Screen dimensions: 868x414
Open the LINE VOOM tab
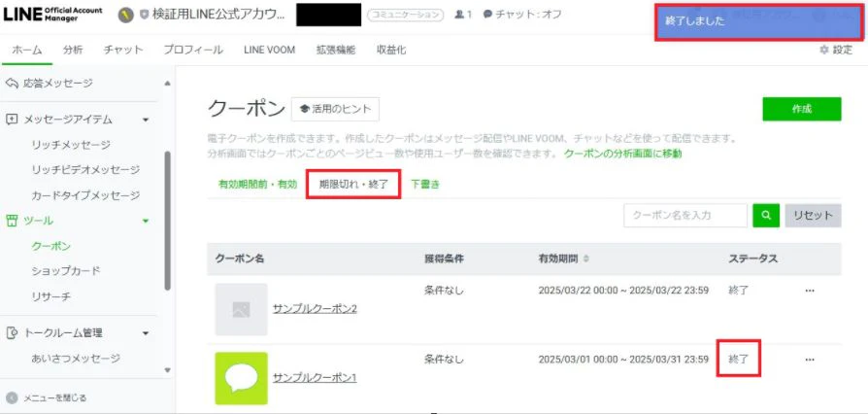point(269,50)
